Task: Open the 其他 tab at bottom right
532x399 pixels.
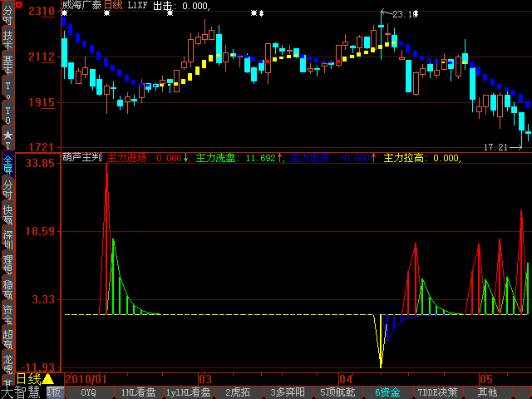Action: click(x=487, y=392)
